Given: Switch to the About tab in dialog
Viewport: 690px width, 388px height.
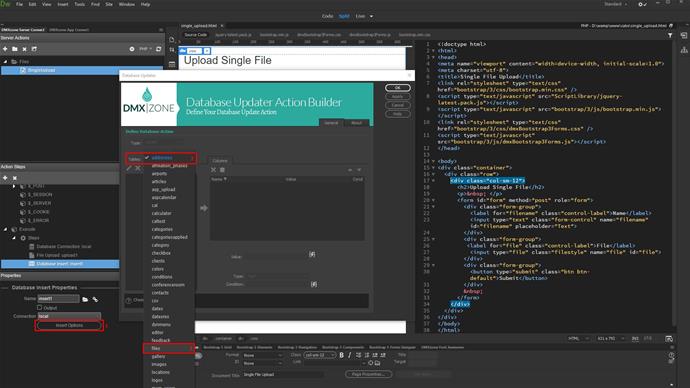Looking at the screenshot, I should pos(356,123).
